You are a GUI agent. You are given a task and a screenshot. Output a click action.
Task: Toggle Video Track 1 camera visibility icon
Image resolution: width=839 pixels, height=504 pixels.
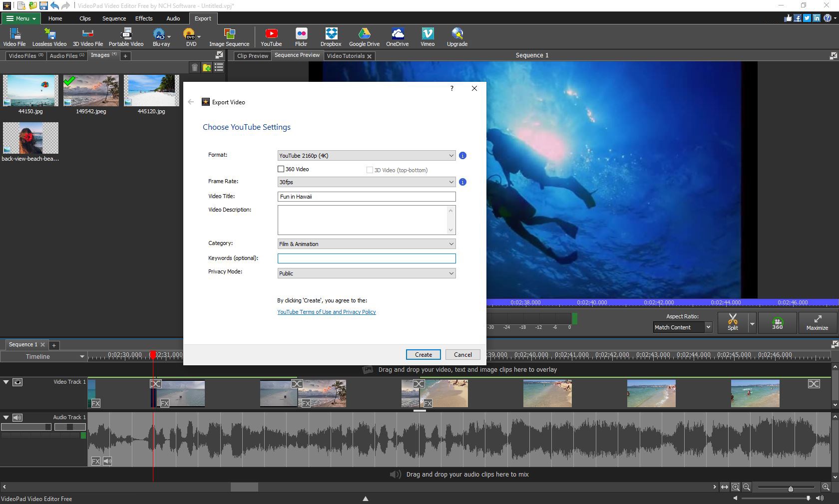pyautogui.click(x=18, y=382)
